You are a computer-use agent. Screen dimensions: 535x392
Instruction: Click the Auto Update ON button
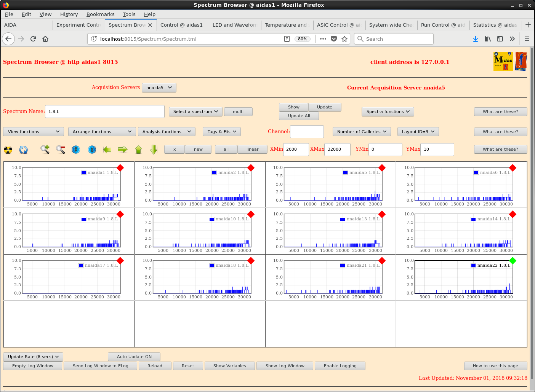point(134,357)
